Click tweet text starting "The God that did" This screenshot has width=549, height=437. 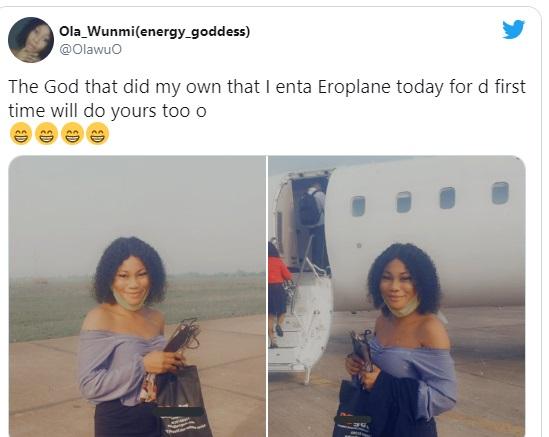point(267,99)
